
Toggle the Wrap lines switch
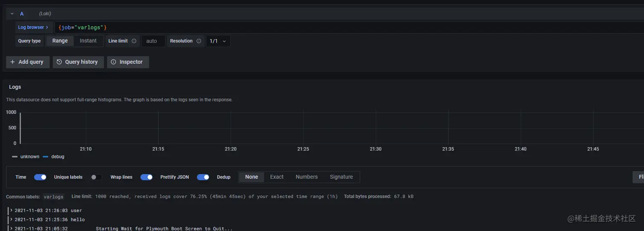point(147,177)
